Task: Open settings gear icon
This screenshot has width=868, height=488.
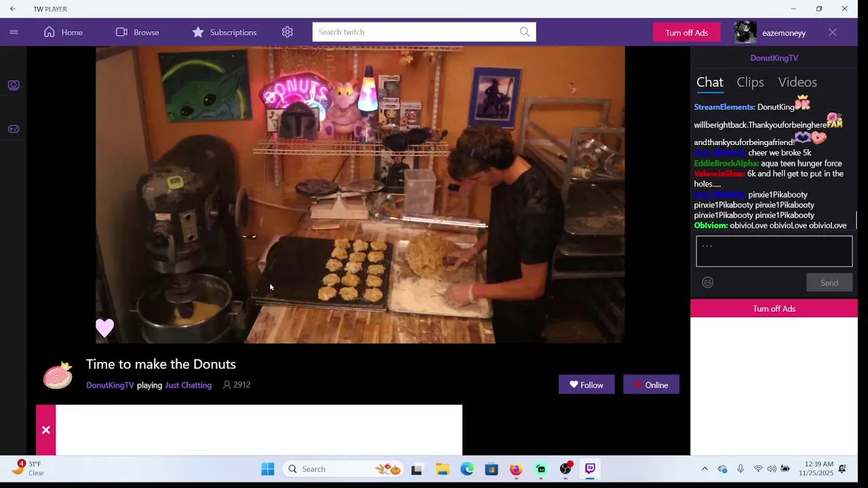Action: tap(288, 32)
